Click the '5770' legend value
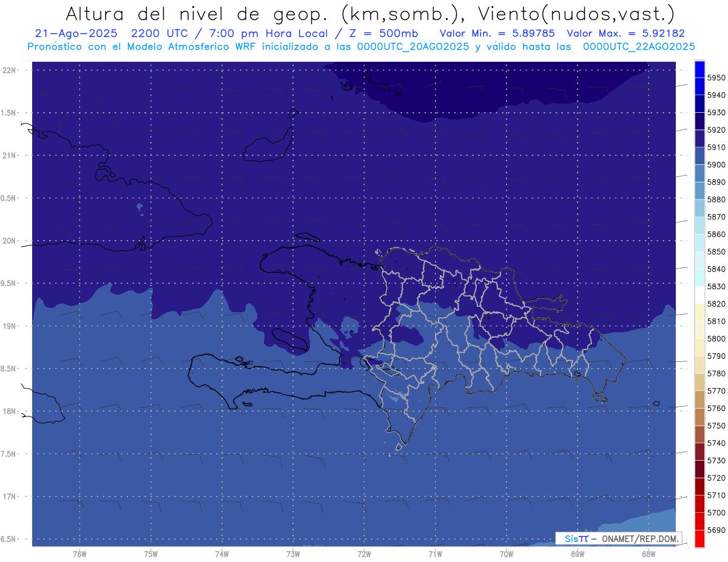Viewport: 728px width, 562px height. click(716, 391)
